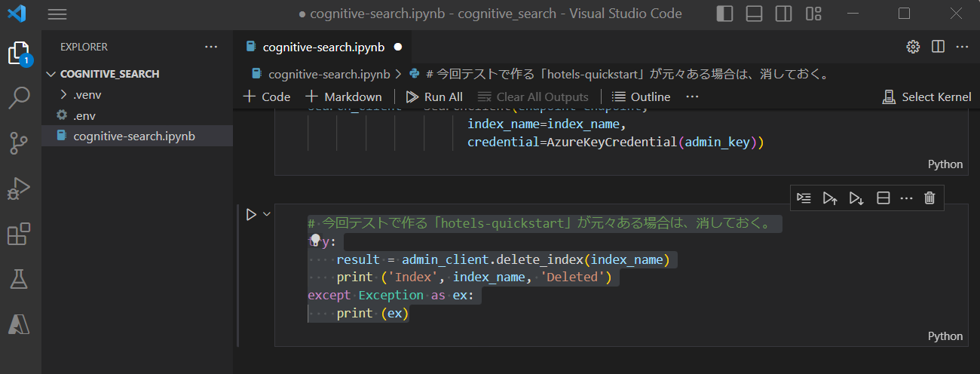This screenshot has height=374, width=980.
Task: Open the notebook Outline
Action: pos(641,97)
